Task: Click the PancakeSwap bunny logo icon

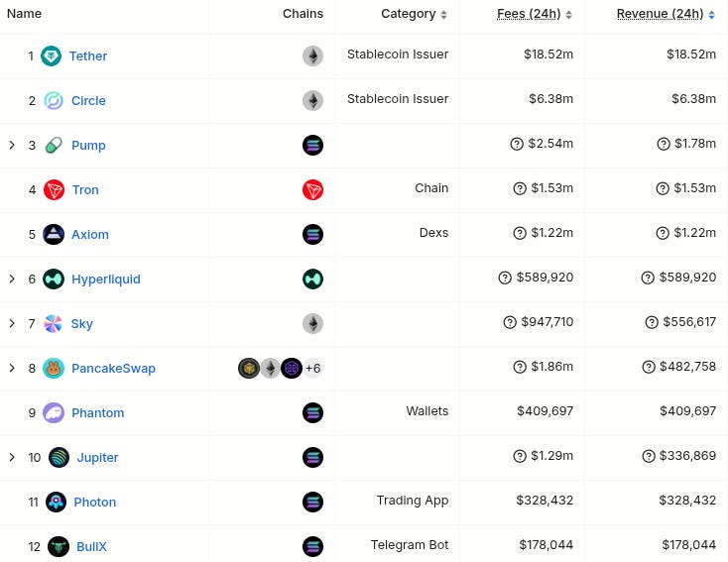Action: 54,368
